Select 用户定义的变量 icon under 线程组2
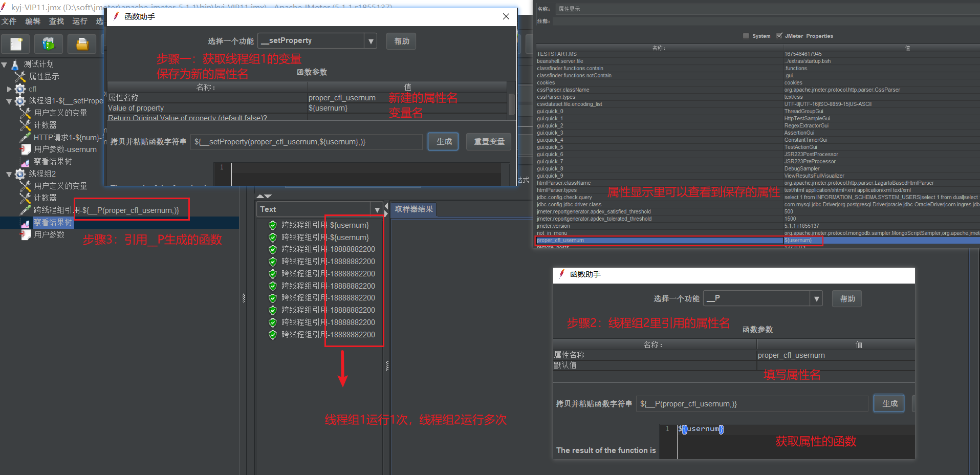Viewport: 980px width, 475px height. coord(26,186)
